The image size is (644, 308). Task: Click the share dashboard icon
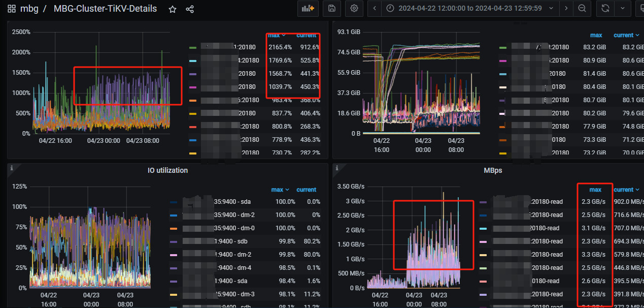[190, 9]
